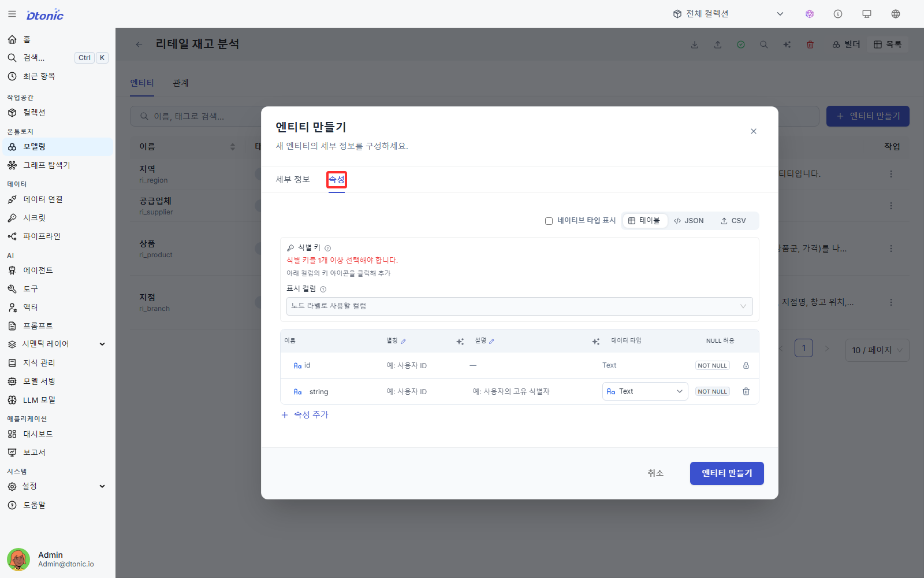Switch to 빌더 view

coord(846,45)
